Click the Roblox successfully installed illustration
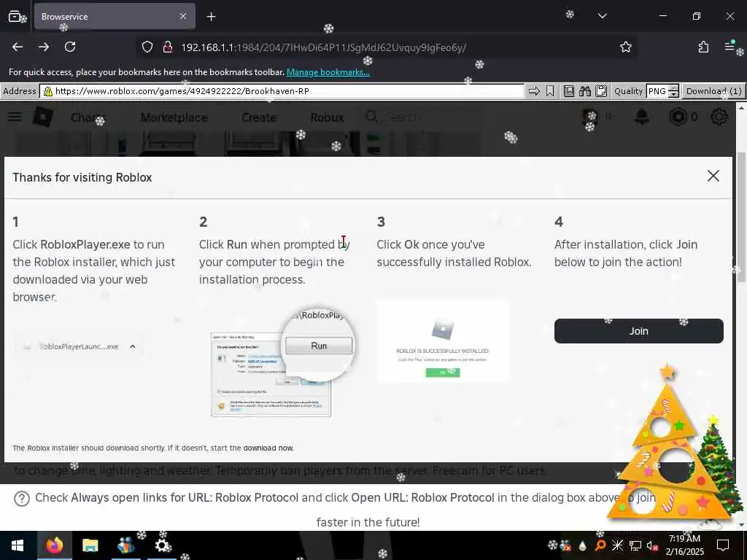This screenshot has width=747, height=560. [443, 341]
